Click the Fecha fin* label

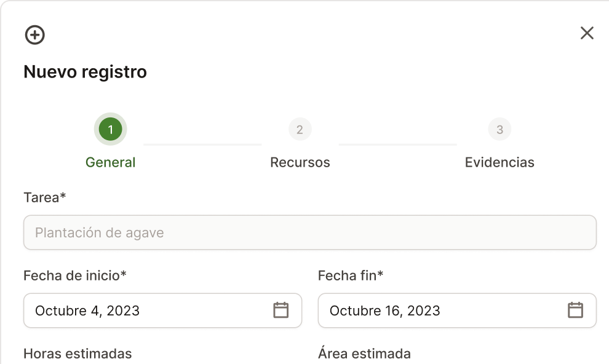351,275
